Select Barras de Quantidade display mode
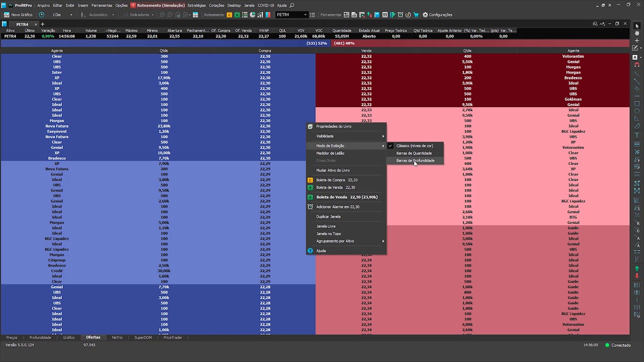The height and width of the screenshot is (362, 644). click(x=415, y=153)
